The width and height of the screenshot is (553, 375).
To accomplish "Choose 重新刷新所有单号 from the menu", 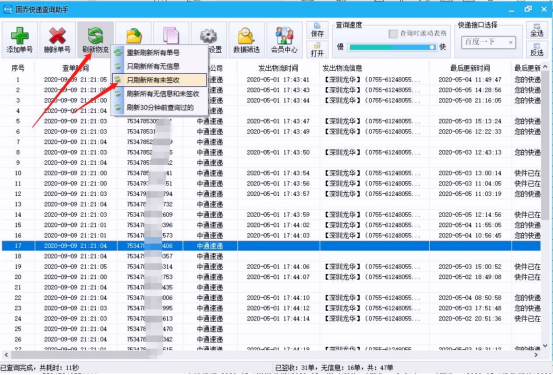I will (x=159, y=53).
